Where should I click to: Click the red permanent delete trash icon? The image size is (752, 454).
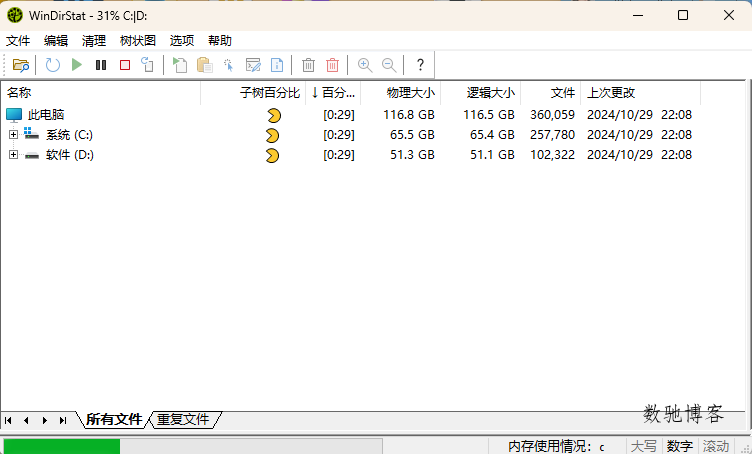coord(332,65)
